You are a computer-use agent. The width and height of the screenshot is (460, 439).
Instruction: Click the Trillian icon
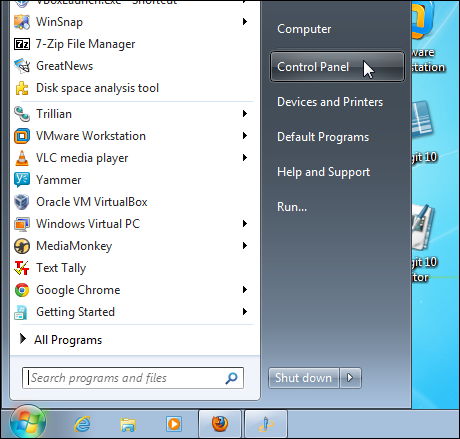pyautogui.click(x=22, y=114)
